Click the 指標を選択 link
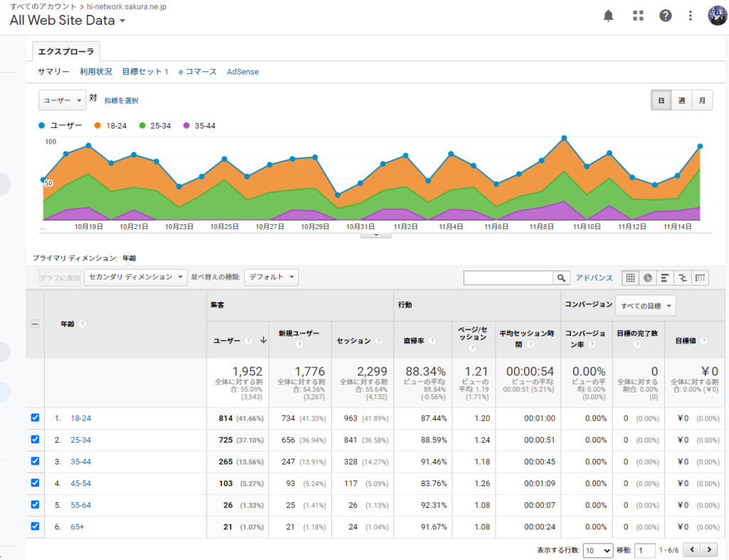The image size is (729, 560). pos(121,100)
